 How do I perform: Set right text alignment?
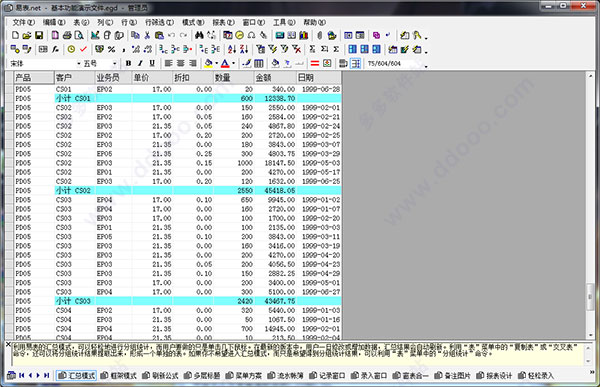[193, 63]
